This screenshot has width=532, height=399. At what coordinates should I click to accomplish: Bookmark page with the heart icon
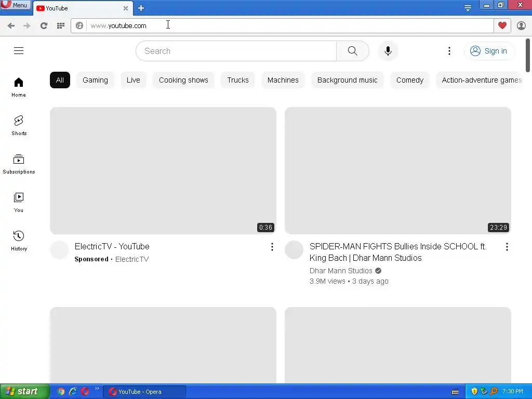[502, 25]
